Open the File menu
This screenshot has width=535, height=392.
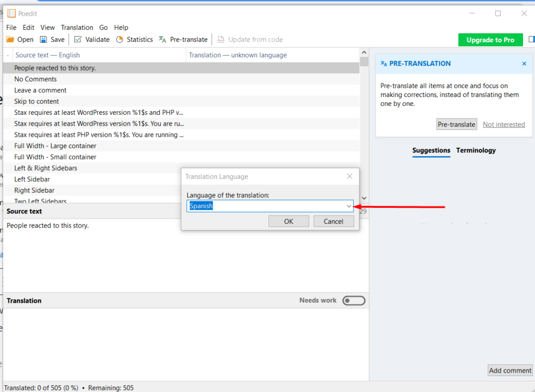[11, 28]
